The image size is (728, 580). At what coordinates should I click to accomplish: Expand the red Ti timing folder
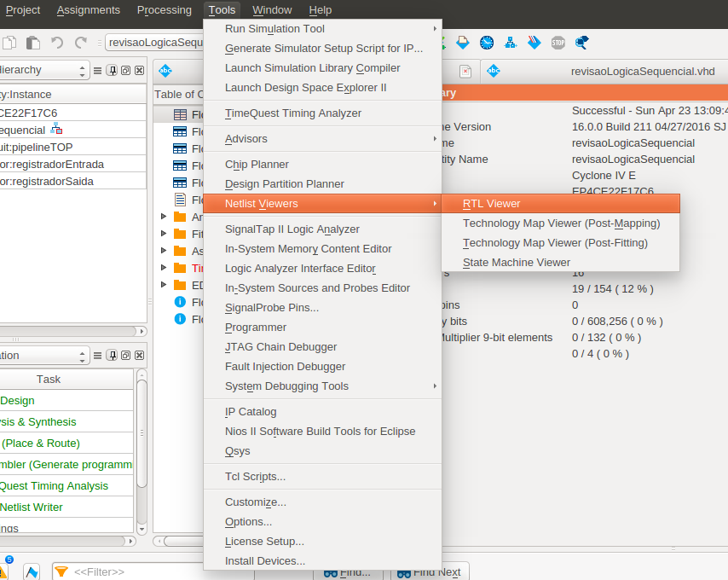[x=164, y=268]
